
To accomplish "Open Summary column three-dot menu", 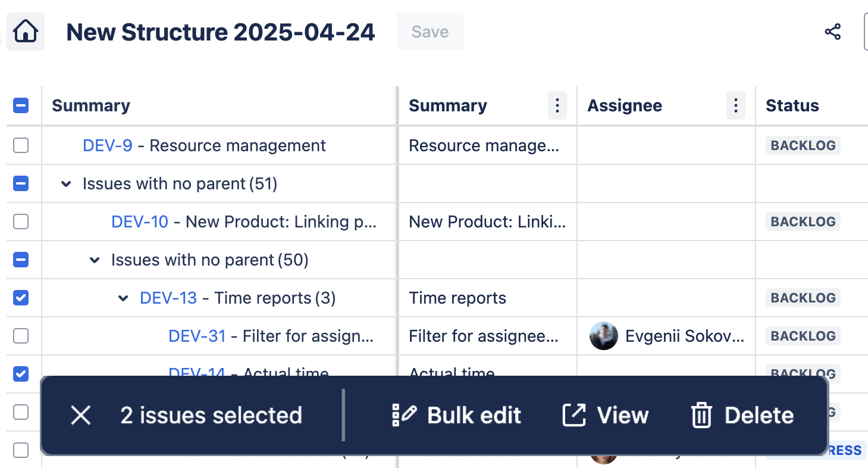I will (x=557, y=106).
